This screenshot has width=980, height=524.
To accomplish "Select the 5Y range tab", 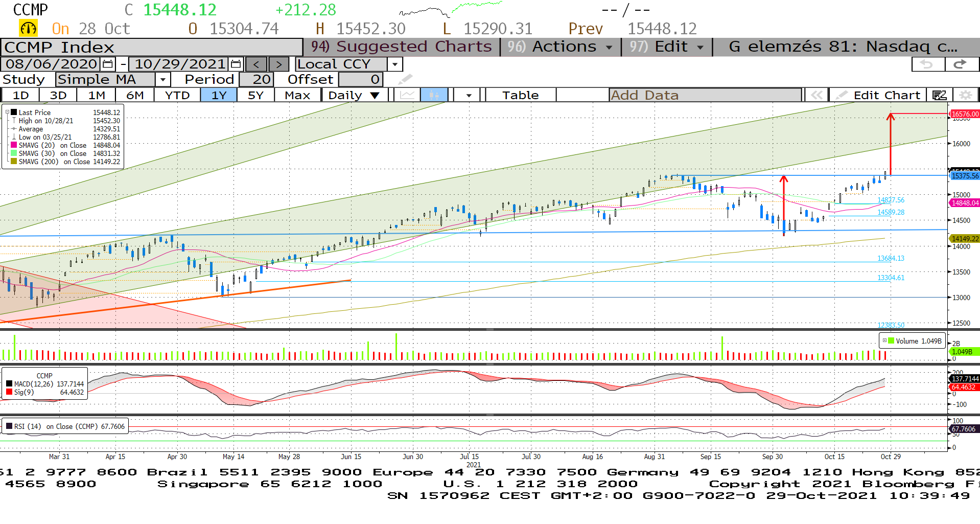I will 255,95.
